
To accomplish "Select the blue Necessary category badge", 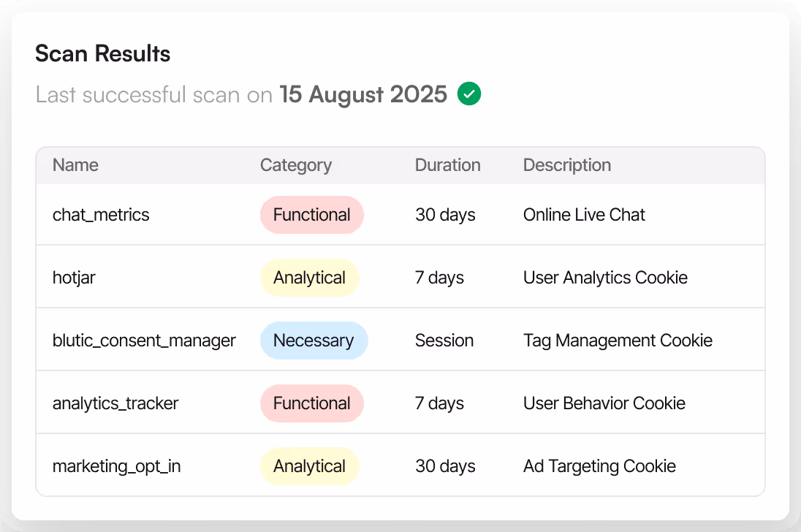I will click(314, 341).
